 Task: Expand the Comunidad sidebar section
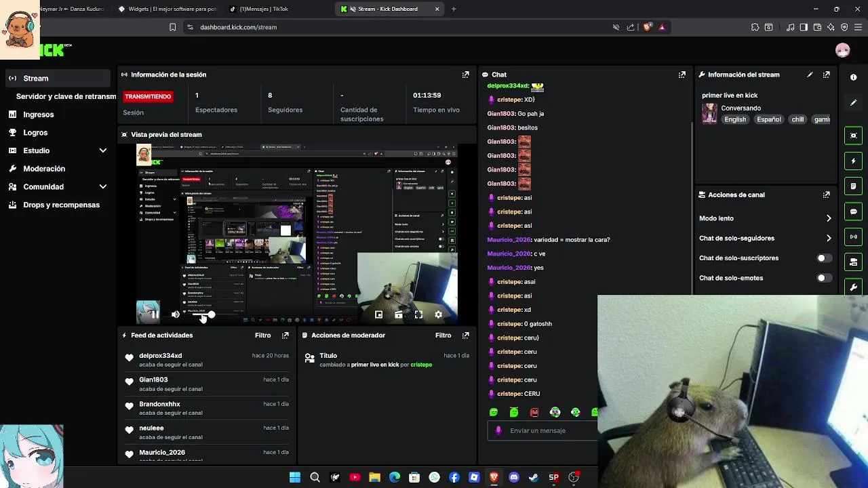[x=103, y=186]
